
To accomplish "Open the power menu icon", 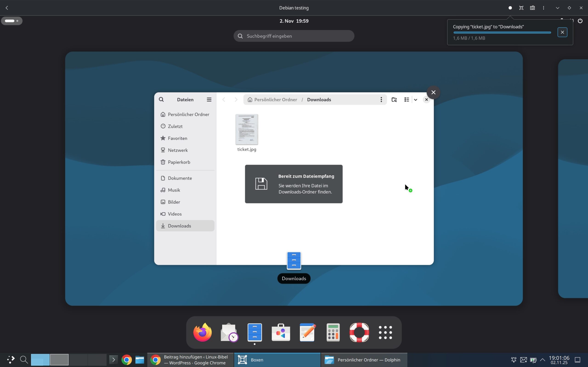I will pos(580,21).
